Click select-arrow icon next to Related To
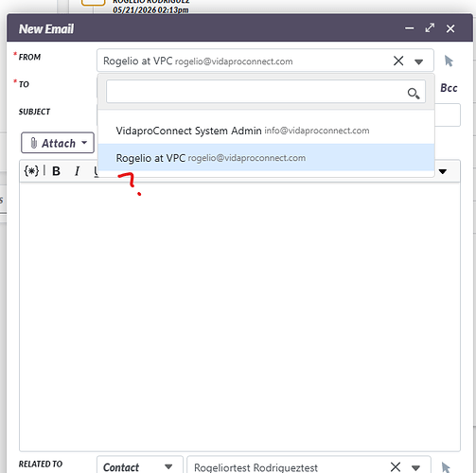The image size is (476, 473). point(446,467)
